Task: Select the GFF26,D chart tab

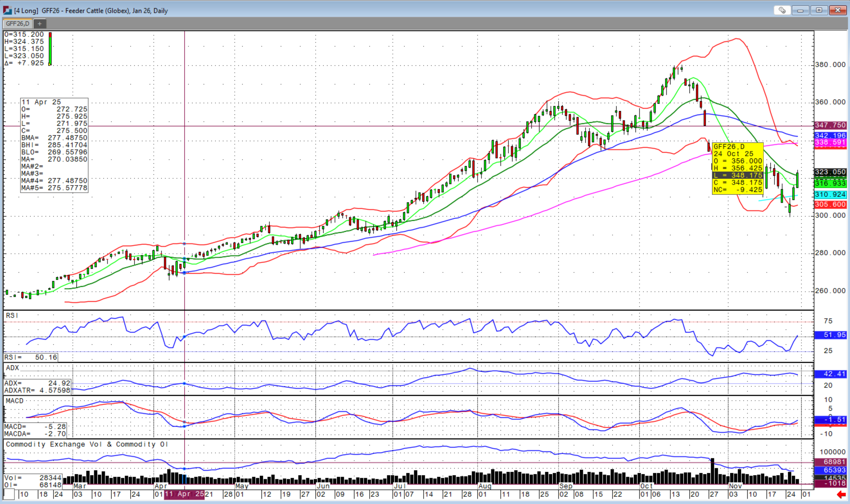Action: [x=17, y=24]
